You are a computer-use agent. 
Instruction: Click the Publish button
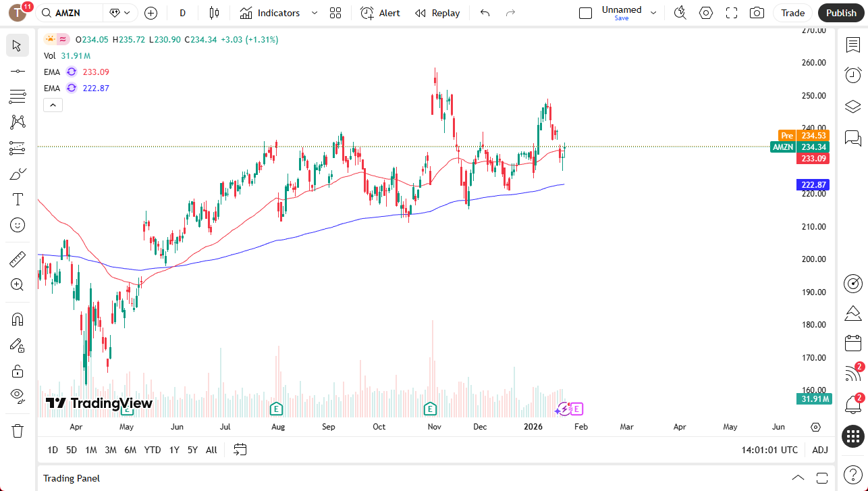841,13
